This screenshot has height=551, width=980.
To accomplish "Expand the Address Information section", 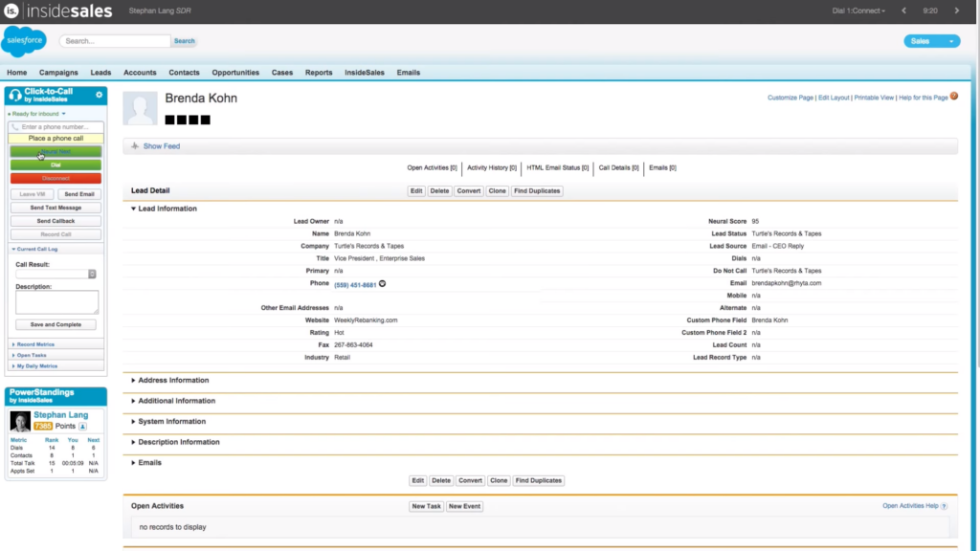I will pos(170,380).
